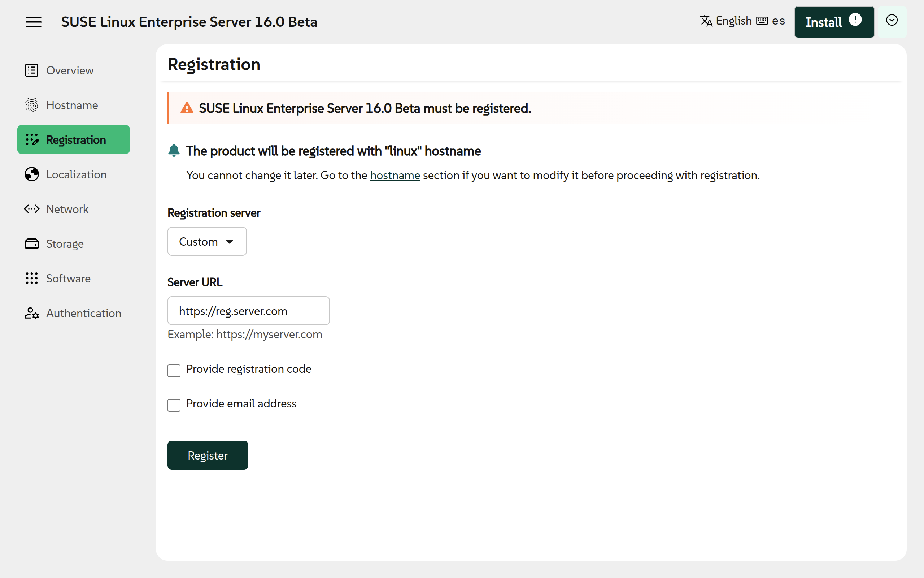Click the Software grid icon
Viewport: 924px width, 578px height.
(32, 278)
